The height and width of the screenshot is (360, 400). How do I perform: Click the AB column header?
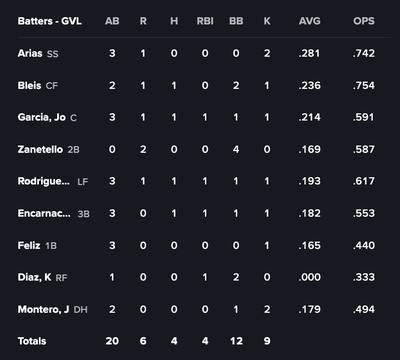[x=112, y=21]
